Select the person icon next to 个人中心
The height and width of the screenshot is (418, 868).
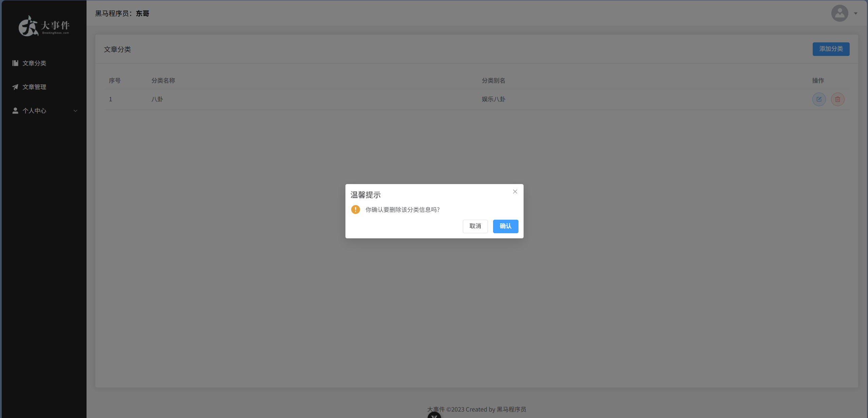[x=15, y=111]
